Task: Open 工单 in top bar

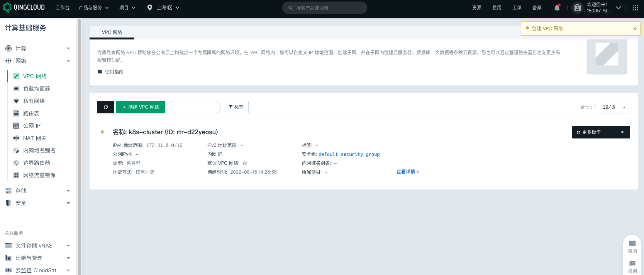Action: [517, 8]
